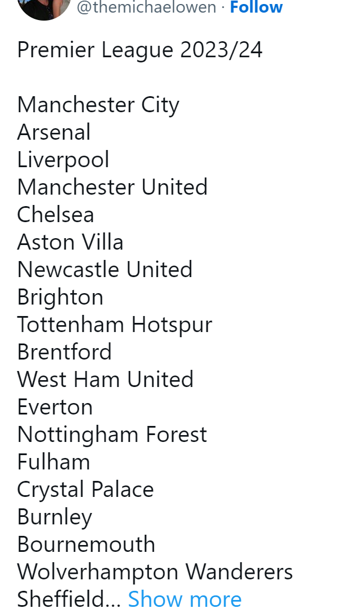364x616 pixels.
Task: Click the Burnley entry
Action: pyautogui.click(x=54, y=517)
